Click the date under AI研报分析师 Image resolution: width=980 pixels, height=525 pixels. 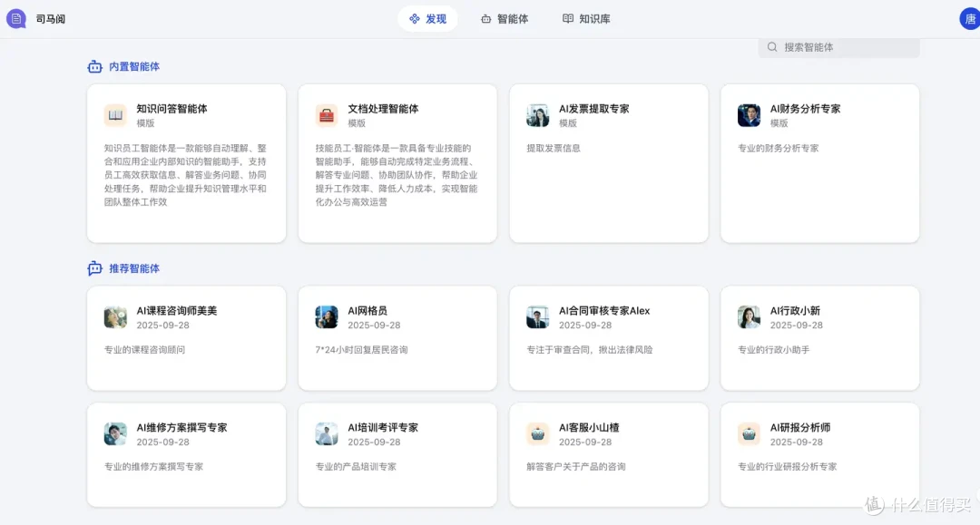797,442
